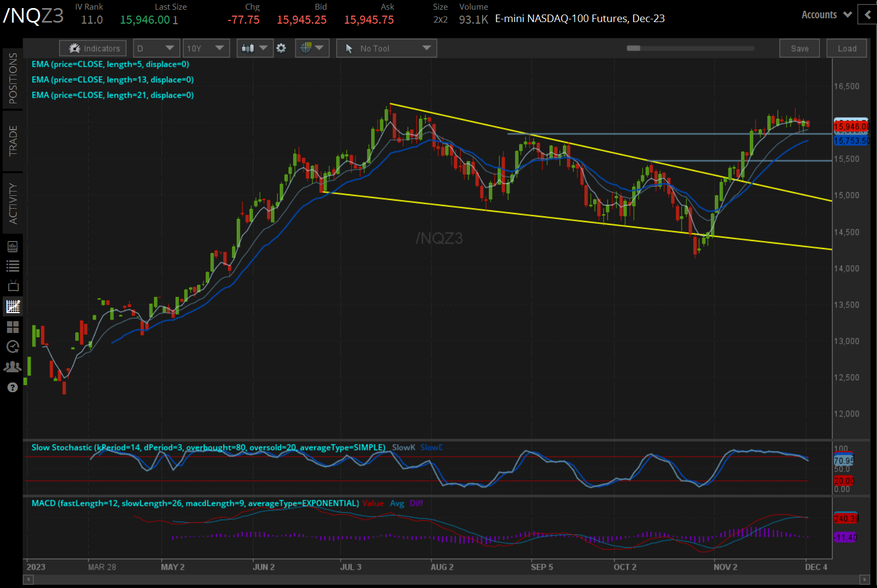Collapse panel with top-right arrow icon
Image resolution: width=877 pixels, height=588 pixels.
[x=867, y=15]
